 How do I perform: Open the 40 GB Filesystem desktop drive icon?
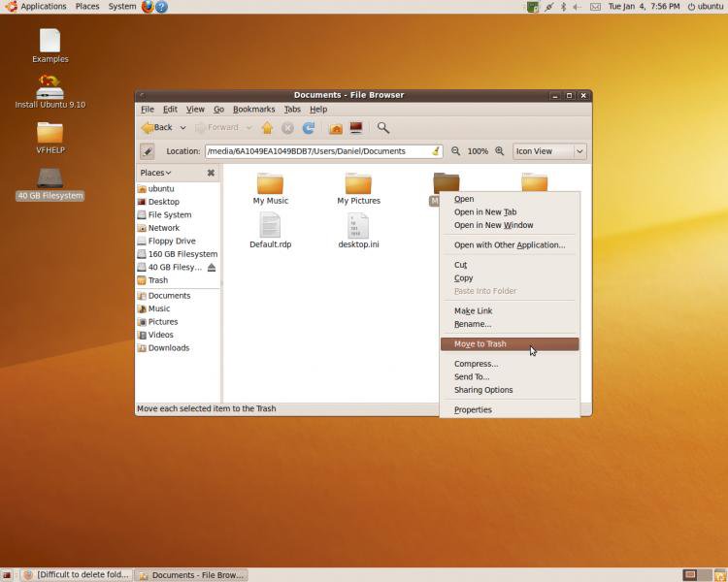click(50, 183)
